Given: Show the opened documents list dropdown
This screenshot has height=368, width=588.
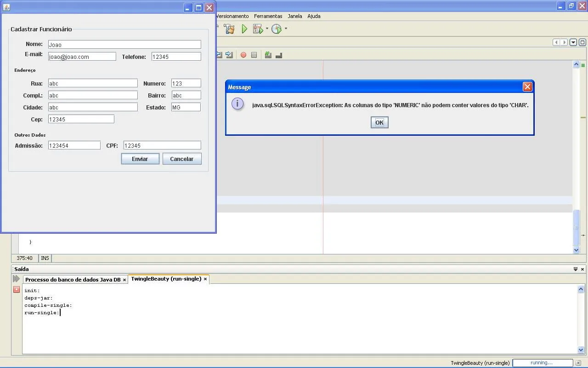Looking at the screenshot, I should point(573,42).
